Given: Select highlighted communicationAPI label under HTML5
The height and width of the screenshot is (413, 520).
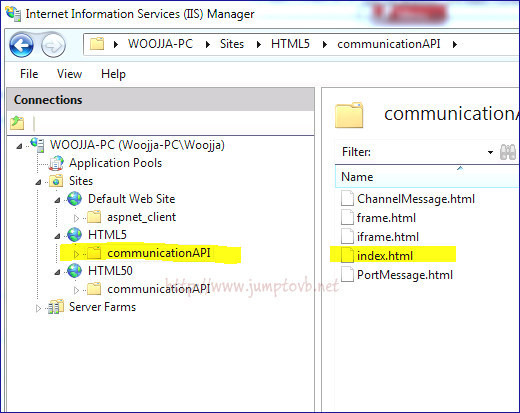Looking at the screenshot, I should [x=159, y=253].
